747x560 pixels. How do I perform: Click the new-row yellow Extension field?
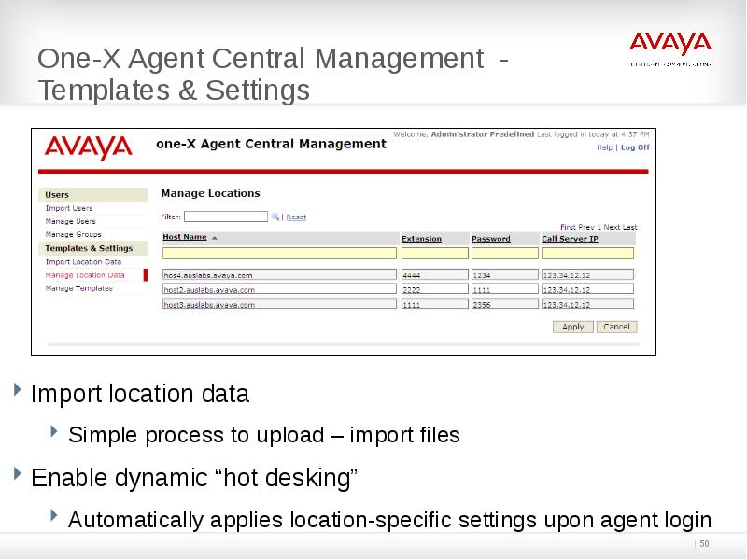435,253
